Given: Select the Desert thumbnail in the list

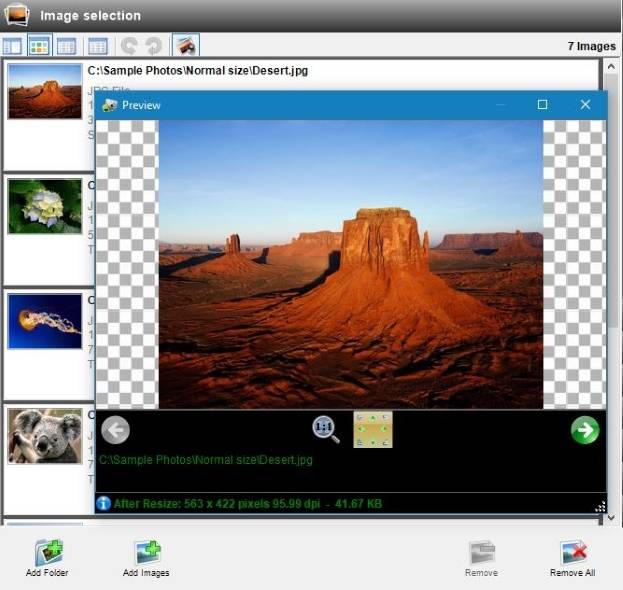Looking at the screenshot, I should (45, 91).
